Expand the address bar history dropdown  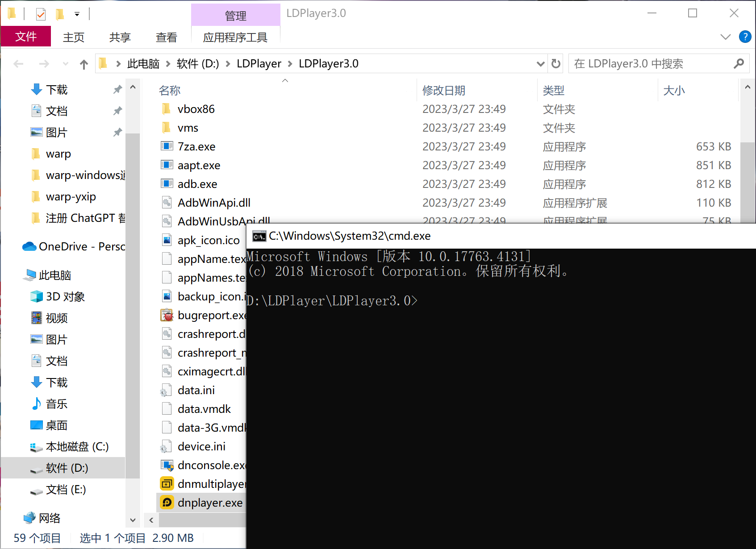[541, 64]
